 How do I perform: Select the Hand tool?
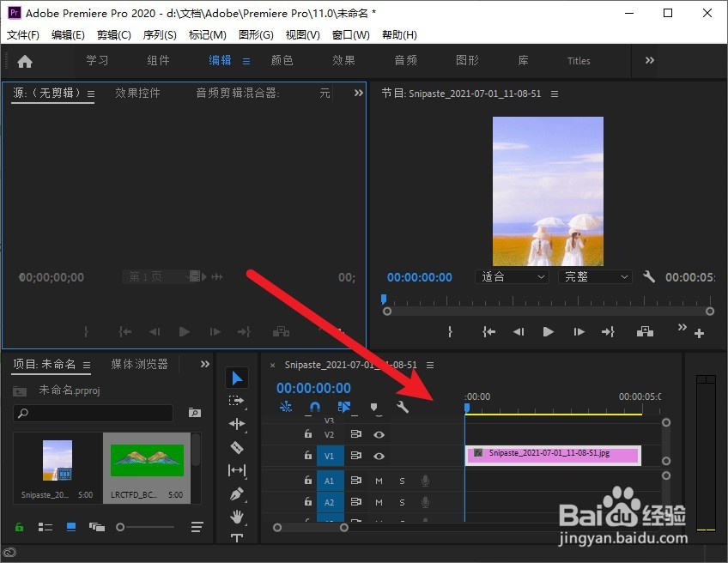[237, 516]
